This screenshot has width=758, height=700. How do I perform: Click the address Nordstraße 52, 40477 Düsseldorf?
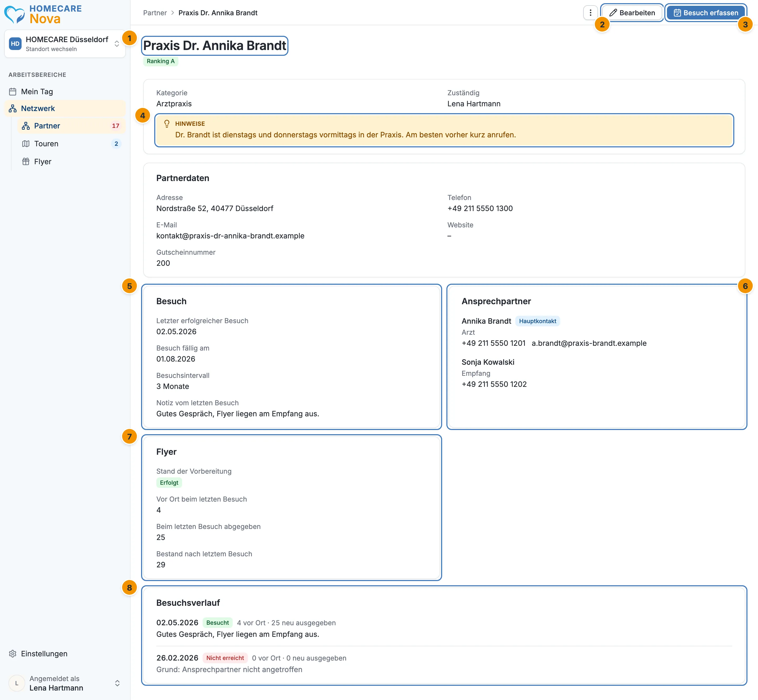point(215,208)
